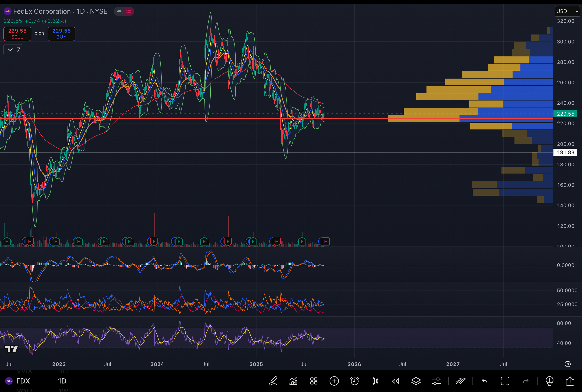Open the FDX symbol search
The height and width of the screenshot is (392, 582).
point(23,381)
